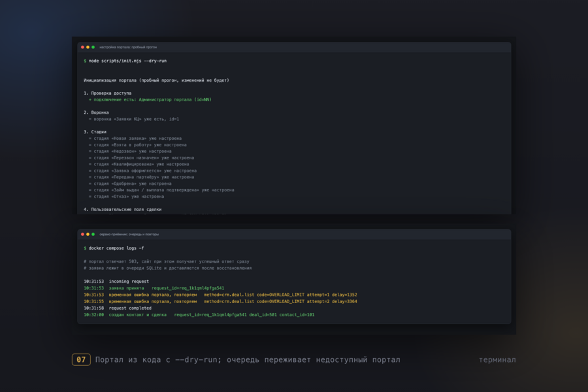Click the log line «incoming request»
Viewport: 588px width, 392px height.
116,282
